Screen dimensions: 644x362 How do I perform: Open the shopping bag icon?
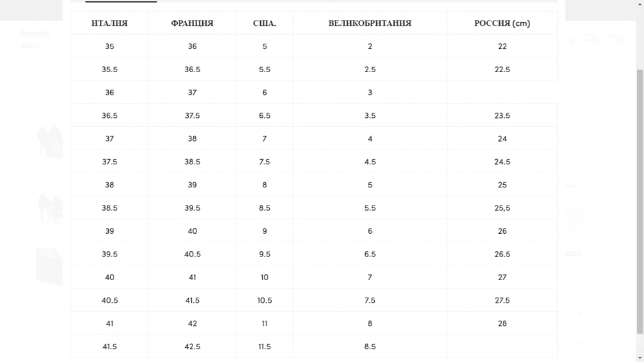click(614, 38)
